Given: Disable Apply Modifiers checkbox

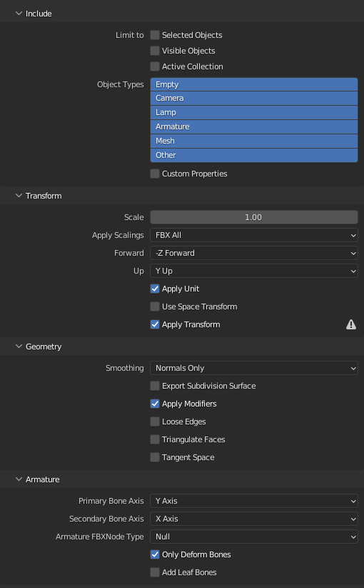Looking at the screenshot, I should pyautogui.click(x=155, y=404).
